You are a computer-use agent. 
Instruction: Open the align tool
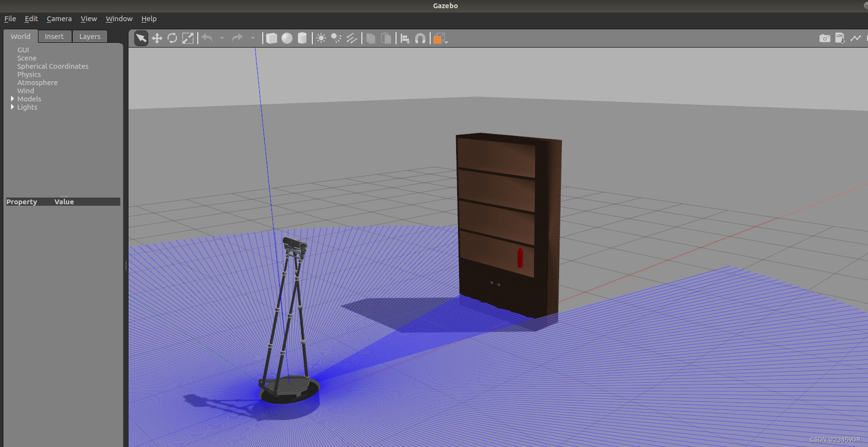(405, 38)
